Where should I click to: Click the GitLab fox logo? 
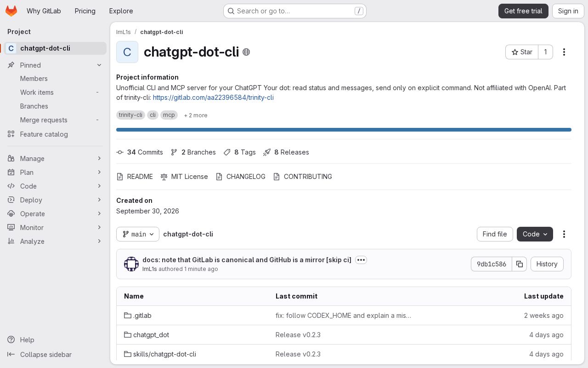[11, 11]
